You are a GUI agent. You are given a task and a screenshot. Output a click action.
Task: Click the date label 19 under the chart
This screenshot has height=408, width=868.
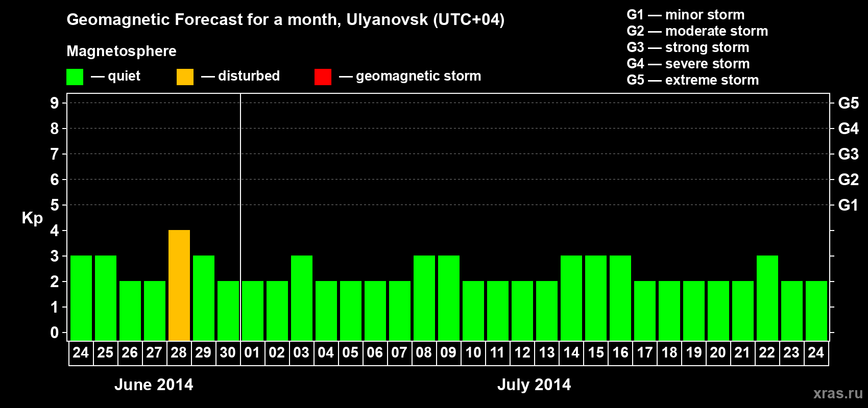coord(694,352)
